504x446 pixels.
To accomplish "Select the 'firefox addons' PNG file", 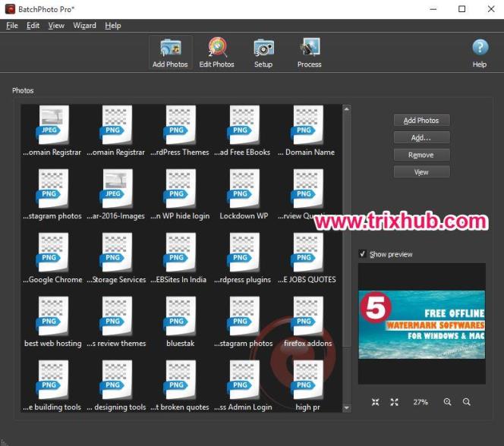I will click(x=307, y=322).
